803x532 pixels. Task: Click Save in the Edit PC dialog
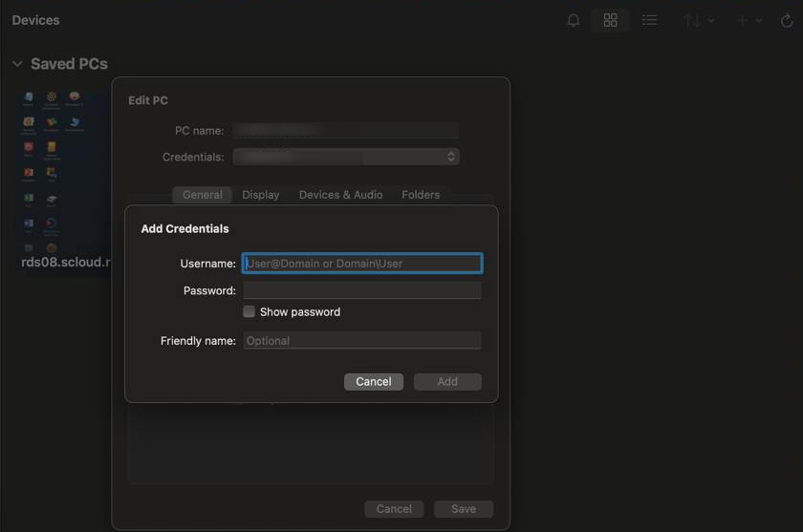(x=464, y=509)
